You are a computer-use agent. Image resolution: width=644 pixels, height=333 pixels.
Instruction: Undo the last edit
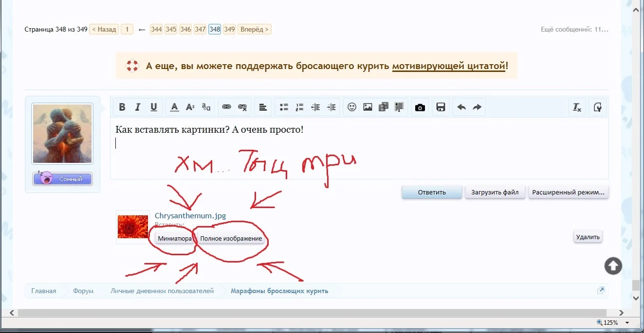point(461,107)
